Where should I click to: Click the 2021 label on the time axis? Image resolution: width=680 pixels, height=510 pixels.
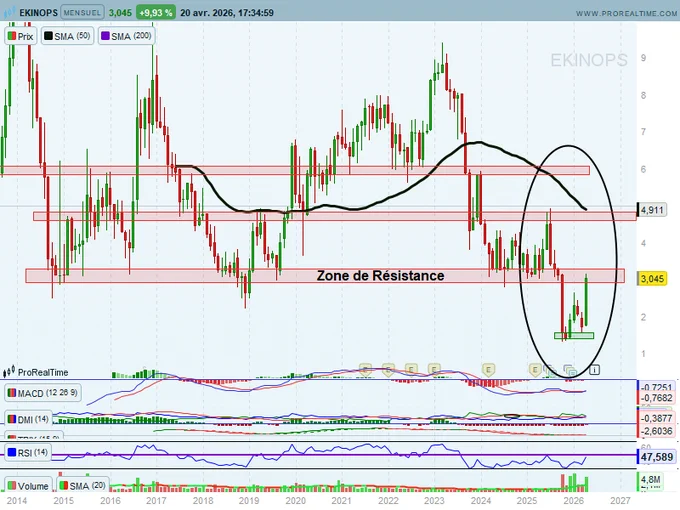click(341, 500)
